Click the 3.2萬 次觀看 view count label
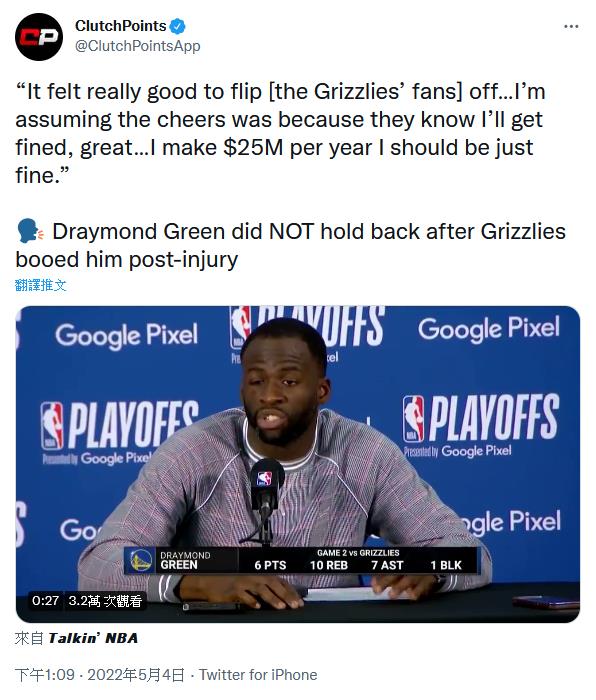596x700 pixels. 105,601
